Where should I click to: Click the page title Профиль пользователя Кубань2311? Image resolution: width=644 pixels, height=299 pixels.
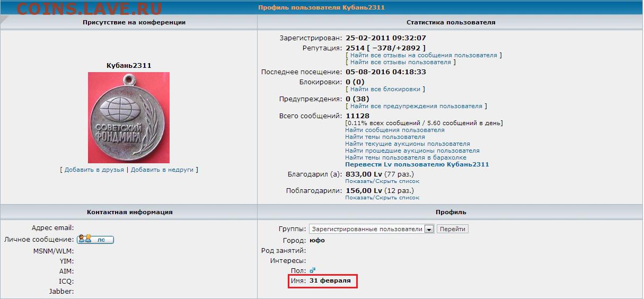click(322, 7)
